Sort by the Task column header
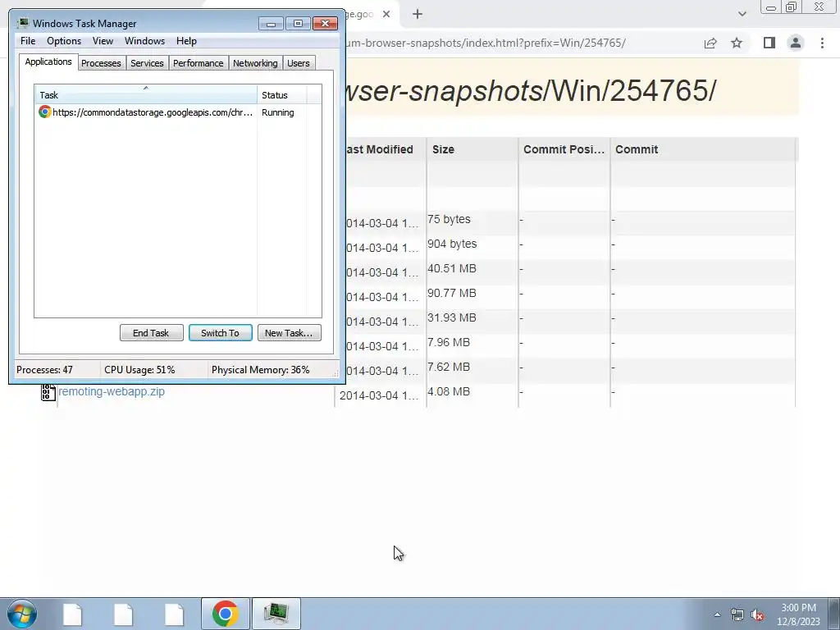The height and width of the screenshot is (630, 840). tap(146, 95)
